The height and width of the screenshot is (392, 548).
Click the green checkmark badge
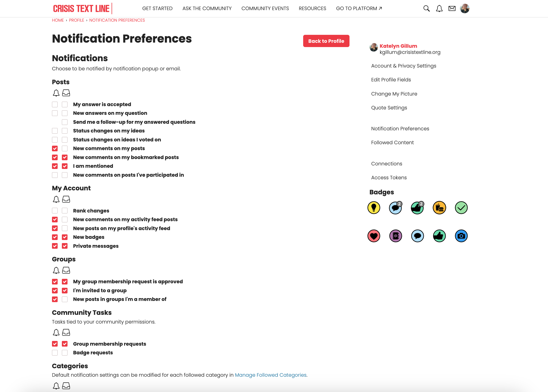point(461,208)
